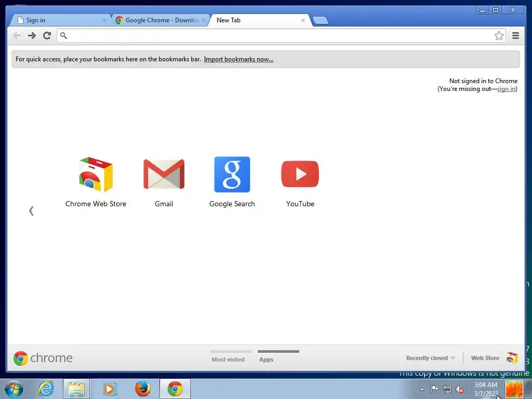Close the New Tab tab
This screenshot has width=532, height=399.
pyautogui.click(x=303, y=20)
